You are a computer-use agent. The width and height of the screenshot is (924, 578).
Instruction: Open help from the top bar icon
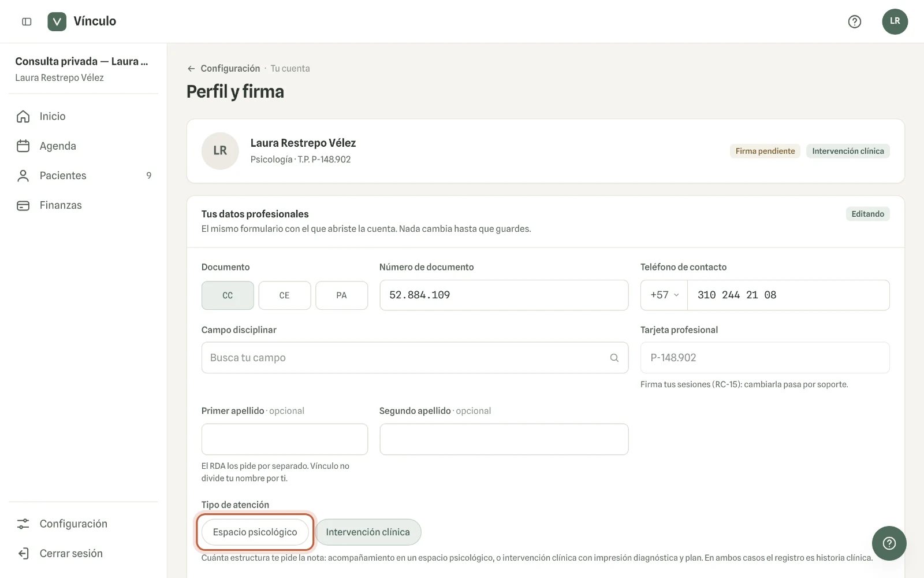(x=855, y=21)
